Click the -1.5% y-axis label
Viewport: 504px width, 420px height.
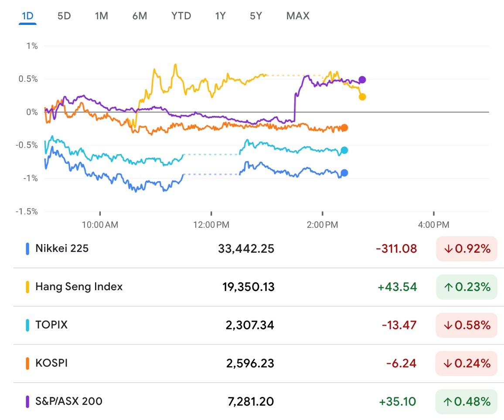[x=27, y=212]
